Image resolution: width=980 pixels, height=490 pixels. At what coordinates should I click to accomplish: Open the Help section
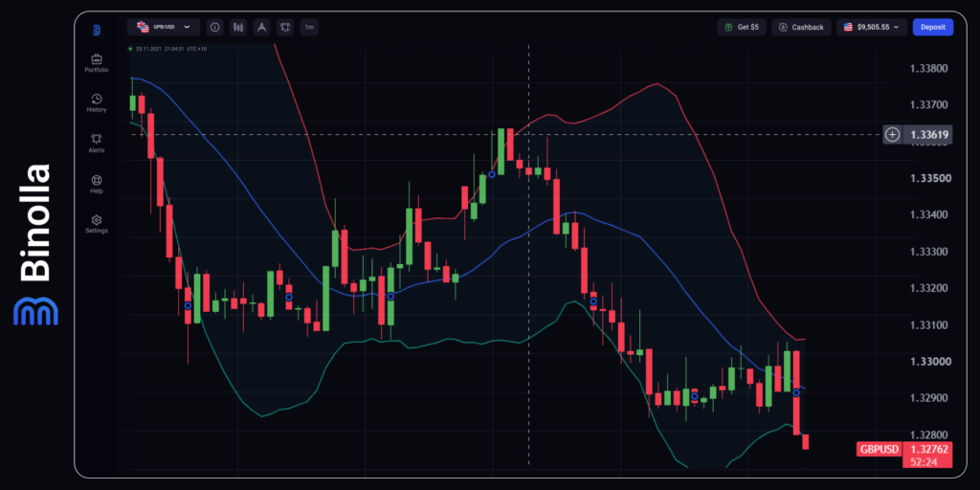[97, 185]
